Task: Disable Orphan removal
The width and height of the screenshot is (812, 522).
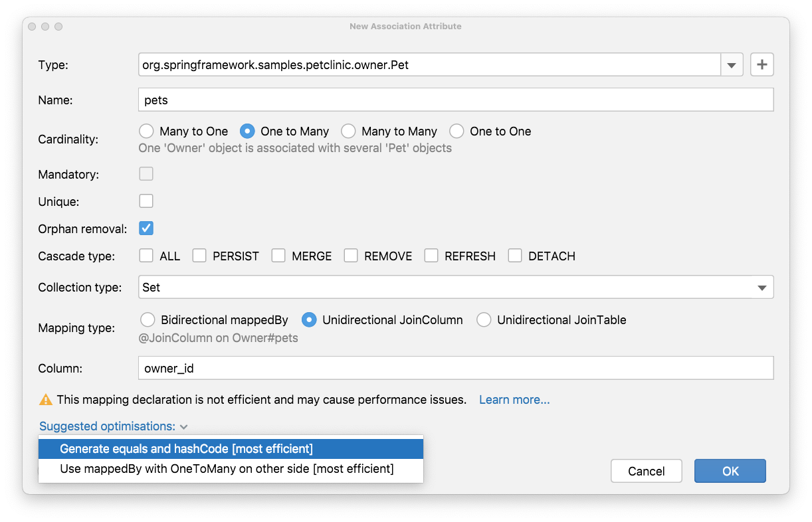Action: (x=146, y=228)
